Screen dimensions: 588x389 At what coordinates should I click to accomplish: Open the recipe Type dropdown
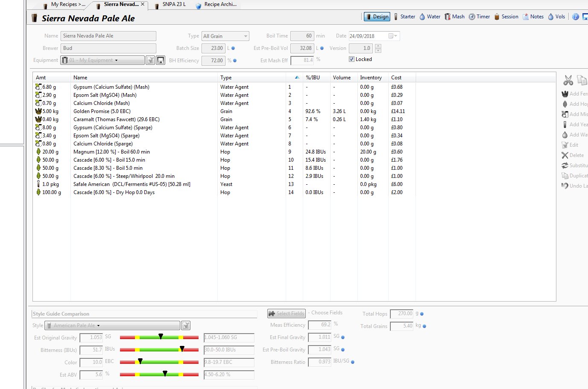(x=225, y=36)
